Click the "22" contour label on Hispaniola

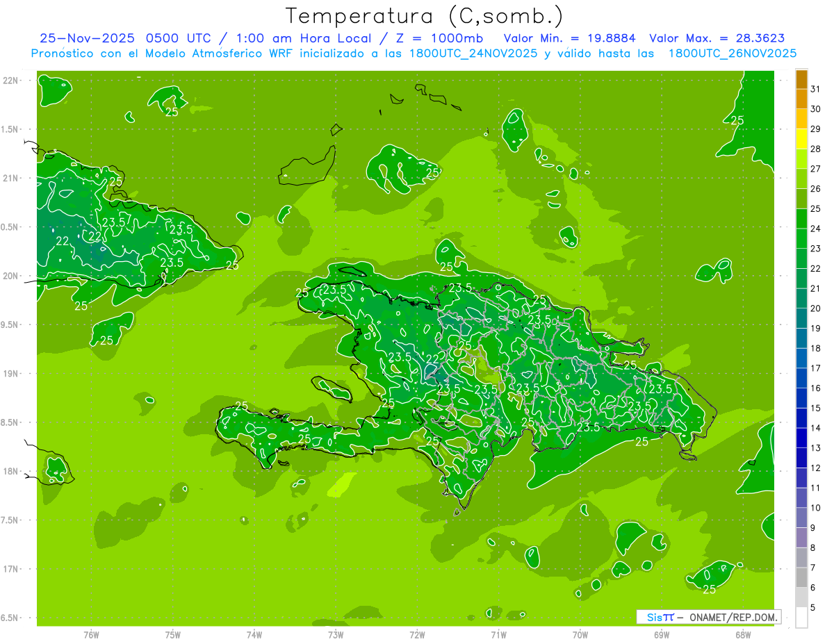click(x=432, y=359)
